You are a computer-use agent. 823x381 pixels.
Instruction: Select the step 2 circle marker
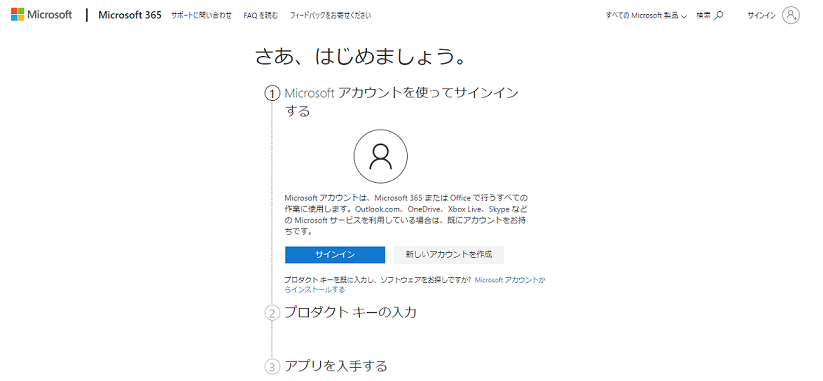[272, 313]
